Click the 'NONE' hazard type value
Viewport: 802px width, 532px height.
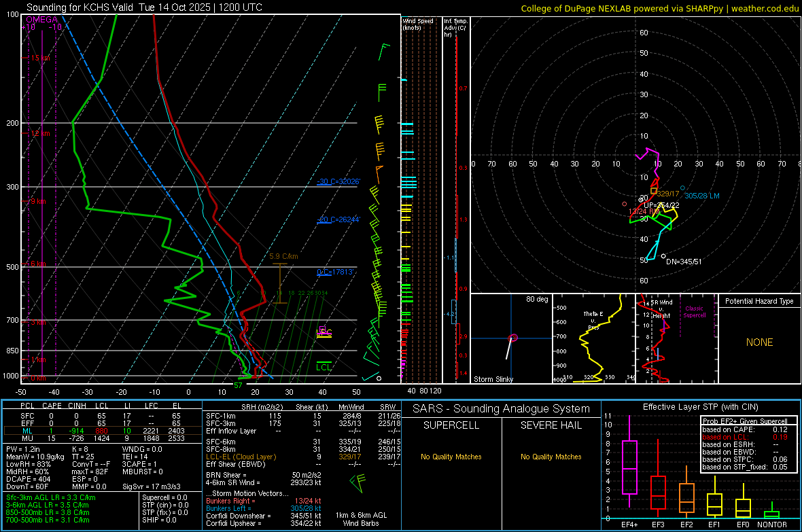(760, 342)
